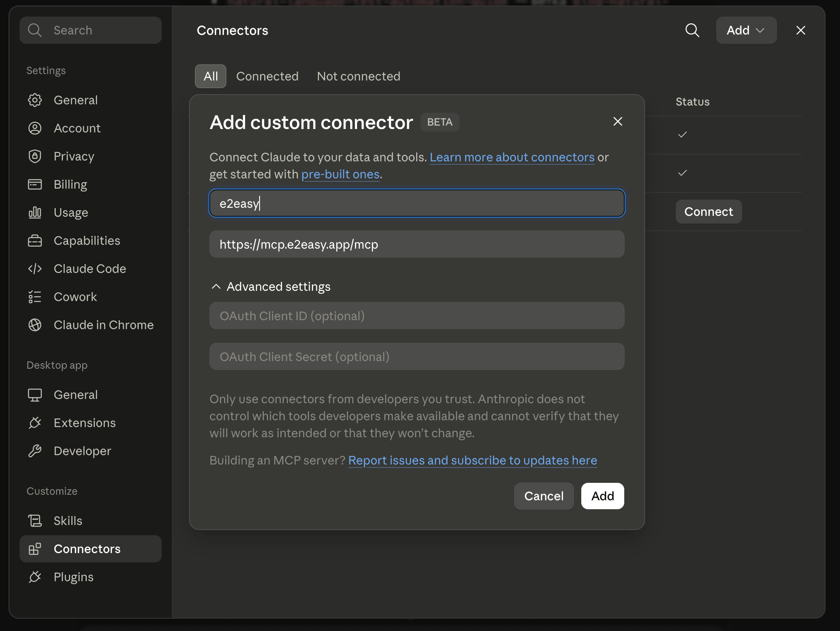
Task: Close the settings window with the top-right X
Action: (800, 30)
